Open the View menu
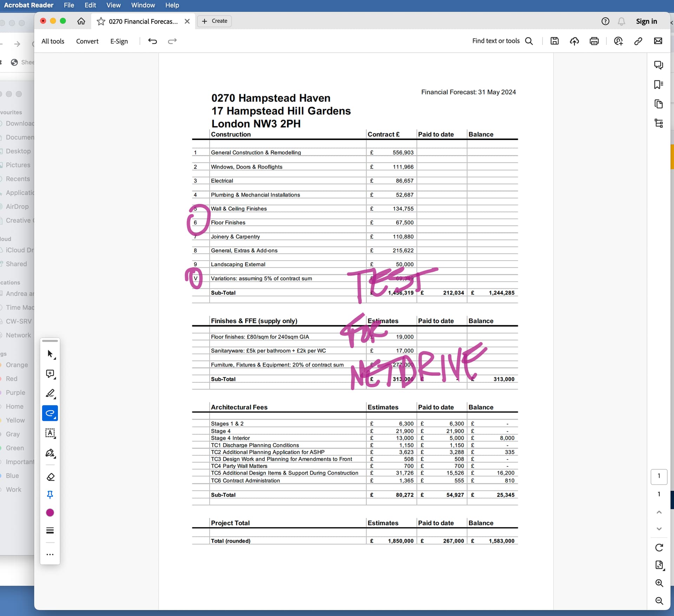The image size is (674, 616). tap(113, 5)
